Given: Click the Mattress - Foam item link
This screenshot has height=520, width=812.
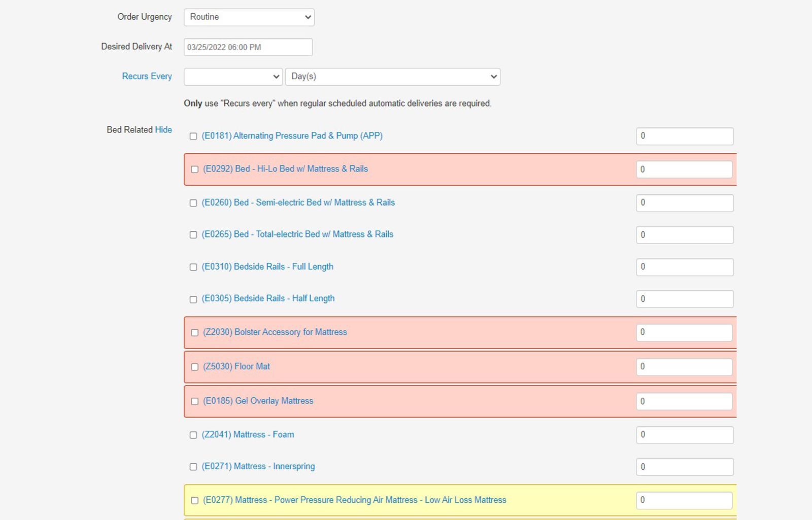Looking at the screenshot, I should click(248, 435).
